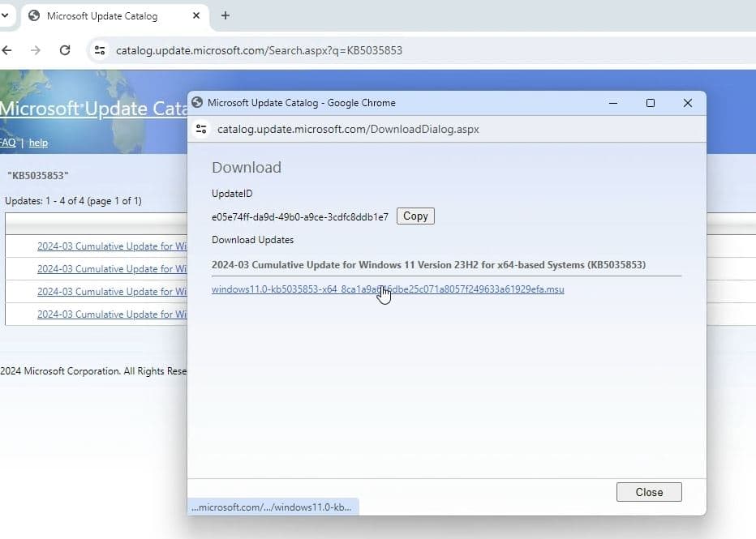Click Copy button next to UpdateID
The height and width of the screenshot is (539, 756).
click(415, 216)
